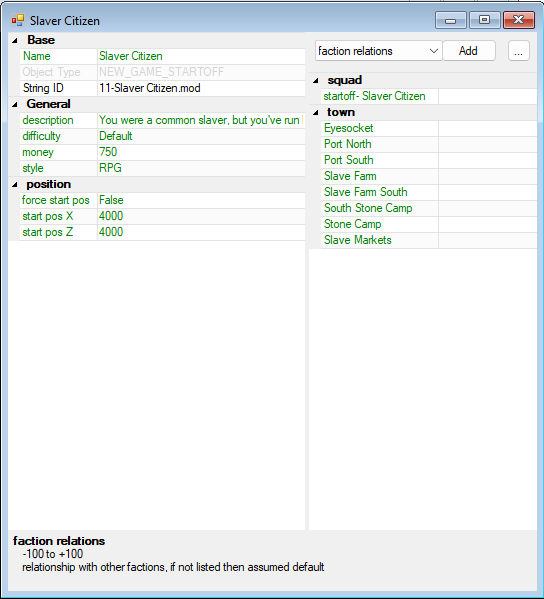The height and width of the screenshot is (599, 544).
Task: Select the money value 750
Action: tap(201, 152)
